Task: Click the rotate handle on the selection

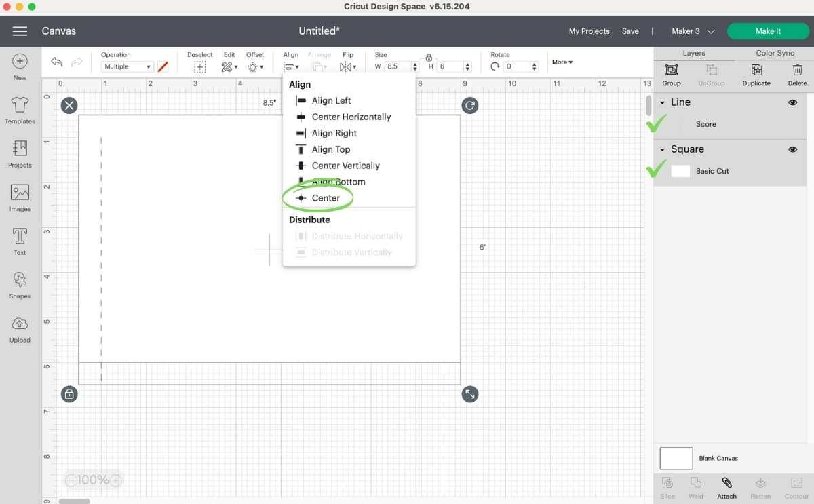Action: pyautogui.click(x=470, y=105)
